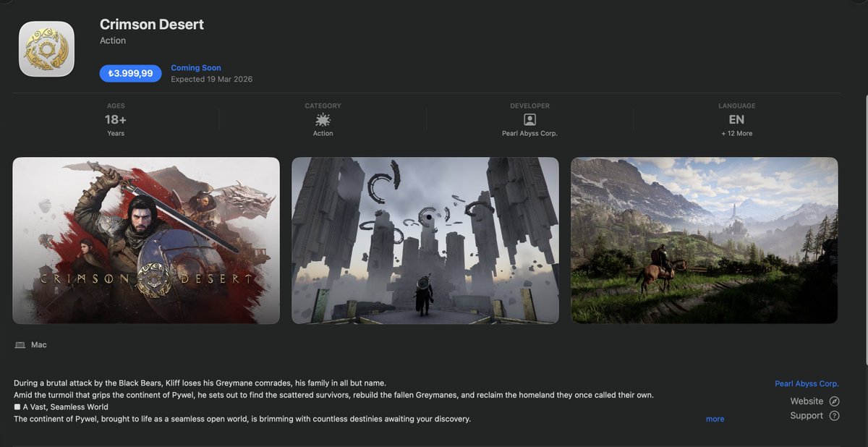Click the Support question mark icon
The image size is (868, 447).
point(834,416)
